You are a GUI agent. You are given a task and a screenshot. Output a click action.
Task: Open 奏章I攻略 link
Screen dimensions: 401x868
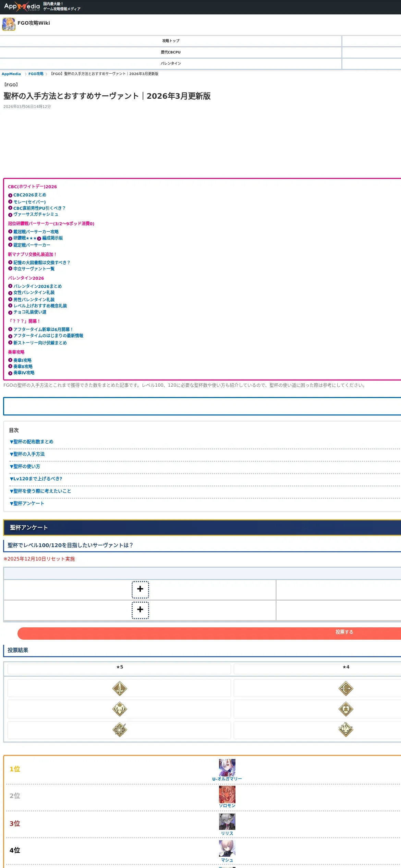(22, 361)
